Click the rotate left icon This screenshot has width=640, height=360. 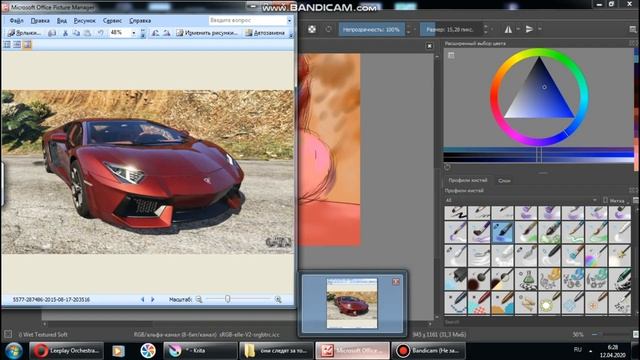156,33
